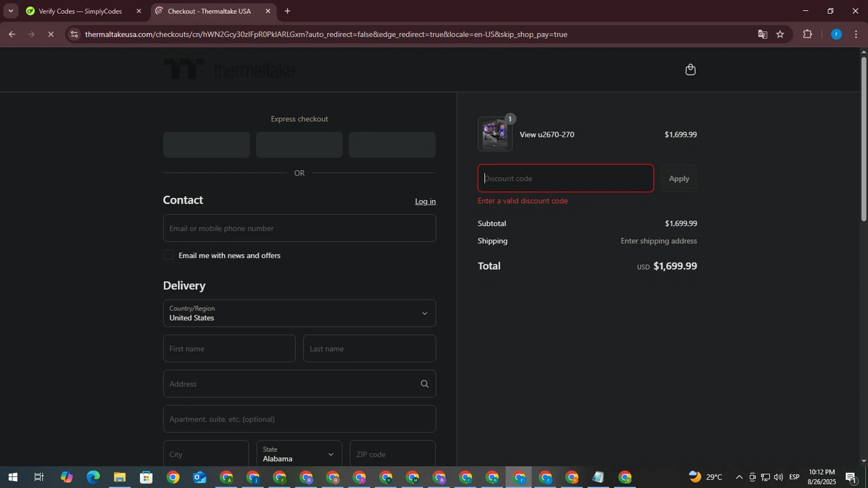868x488 pixels.
Task: Click the View u2670-270 product thumbnail
Action: [x=495, y=134]
